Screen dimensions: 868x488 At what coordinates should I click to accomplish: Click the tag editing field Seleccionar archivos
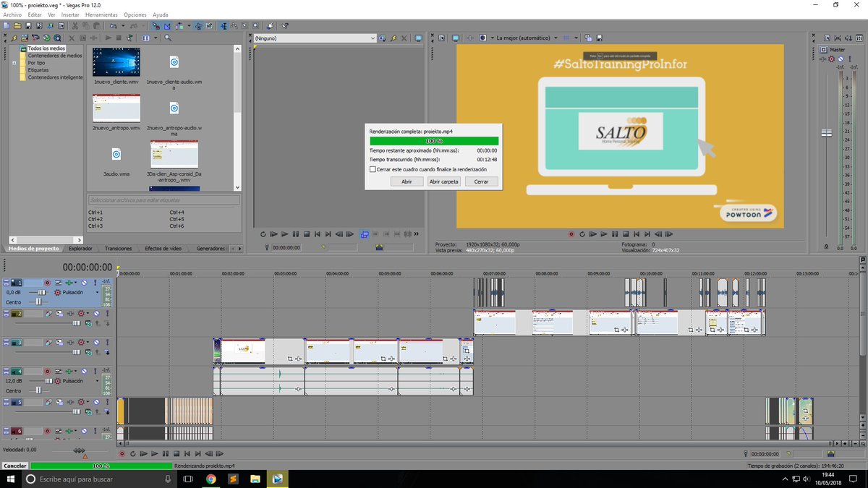pyautogui.click(x=164, y=200)
